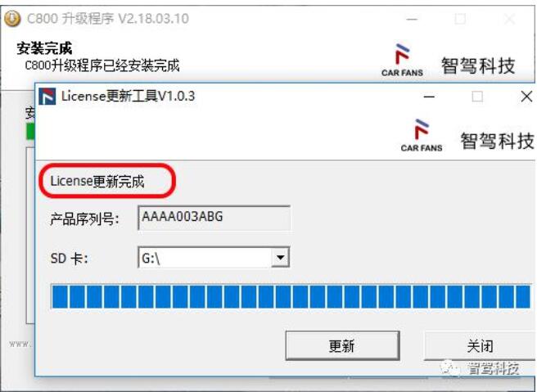
Task: Select the G:\ drive combo box
Action: 214,258
